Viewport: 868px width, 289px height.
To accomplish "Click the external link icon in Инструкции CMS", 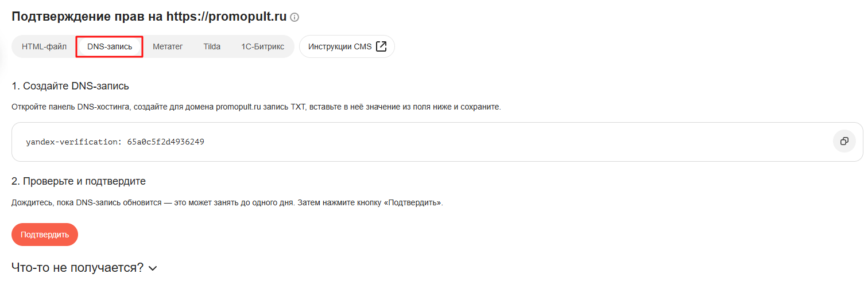I will tap(381, 46).
